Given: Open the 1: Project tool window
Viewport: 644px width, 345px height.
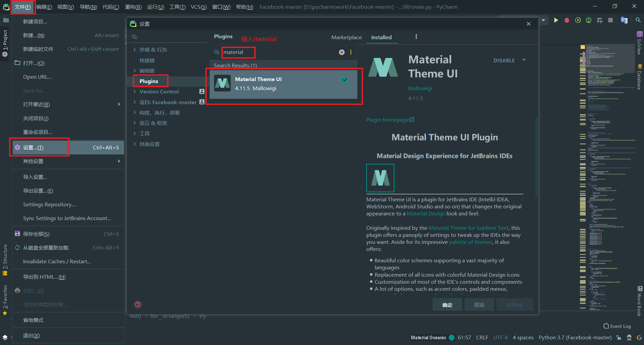Looking at the screenshot, I should (x=5, y=43).
